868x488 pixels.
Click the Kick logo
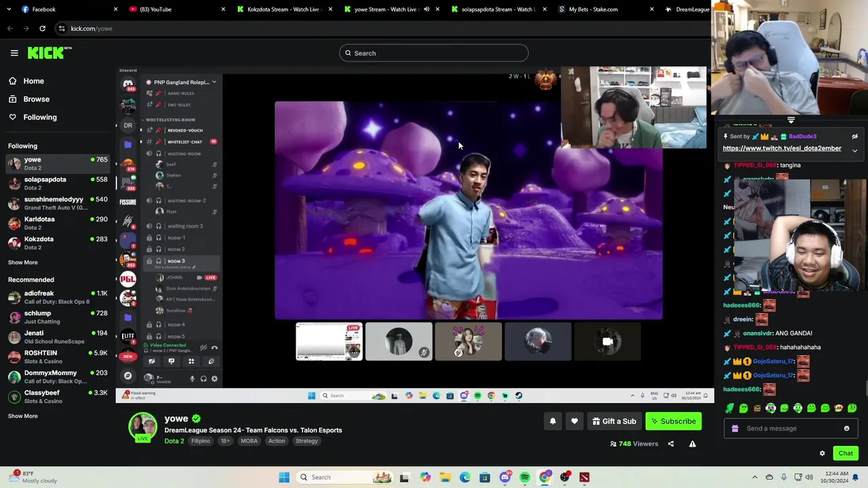point(49,53)
